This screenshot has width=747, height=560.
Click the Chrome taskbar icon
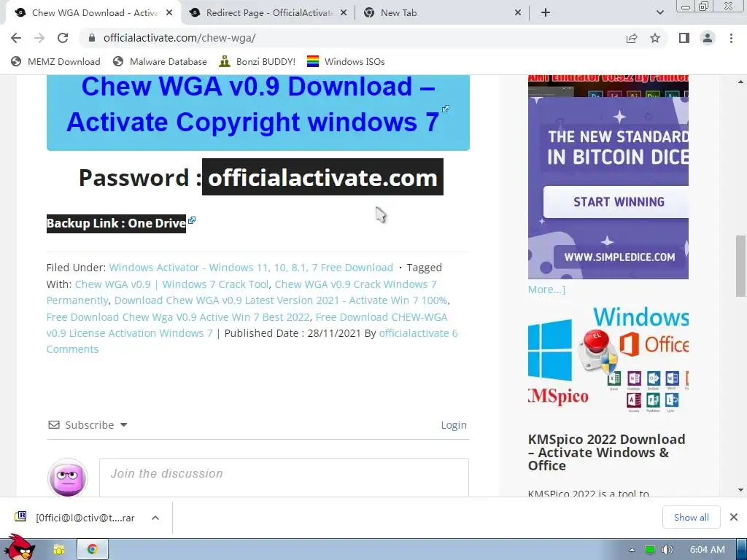tap(93, 550)
